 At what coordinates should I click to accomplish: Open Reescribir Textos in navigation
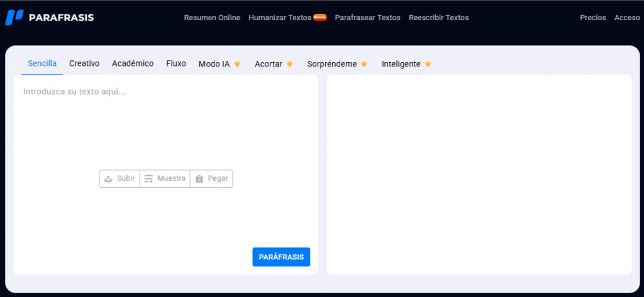(x=438, y=18)
